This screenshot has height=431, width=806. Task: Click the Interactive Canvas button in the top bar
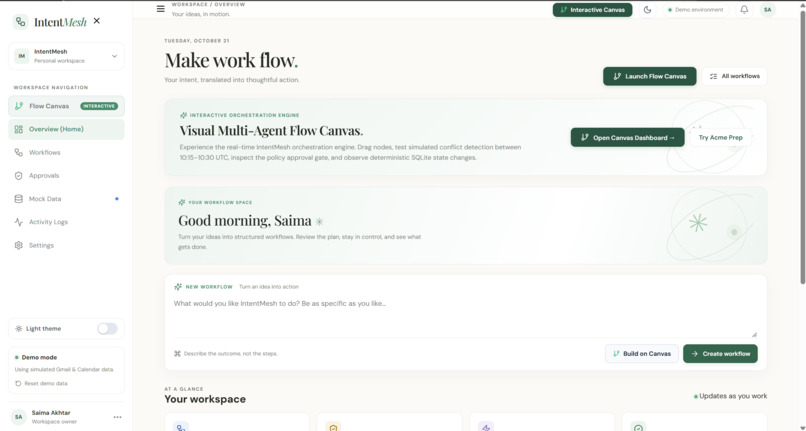[593, 10]
